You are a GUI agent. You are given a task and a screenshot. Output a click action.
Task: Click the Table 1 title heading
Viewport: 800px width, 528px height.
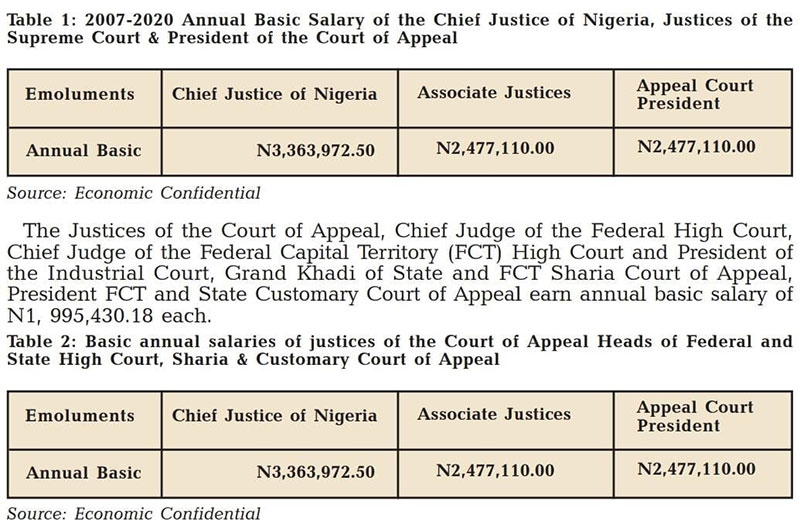coord(399,29)
